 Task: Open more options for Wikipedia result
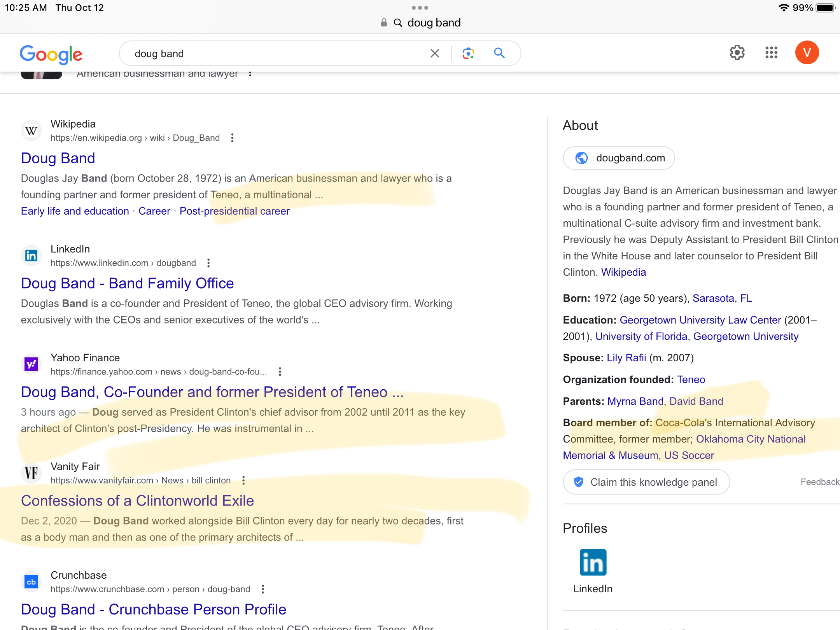click(x=232, y=138)
